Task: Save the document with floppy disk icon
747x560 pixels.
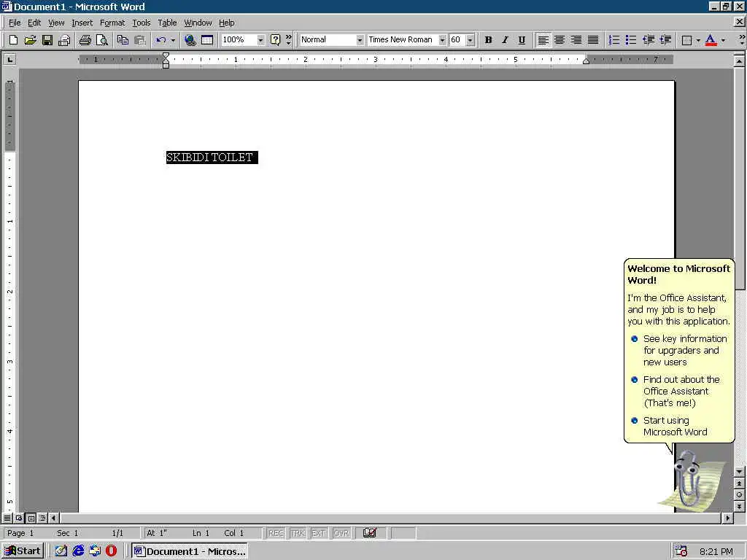Action: pyautogui.click(x=47, y=40)
